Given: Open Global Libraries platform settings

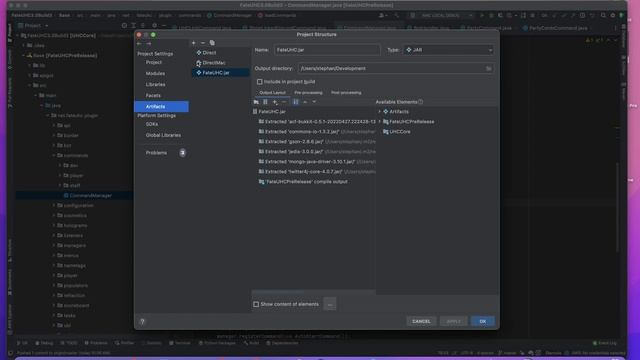Looking at the screenshot, I should point(163,135).
